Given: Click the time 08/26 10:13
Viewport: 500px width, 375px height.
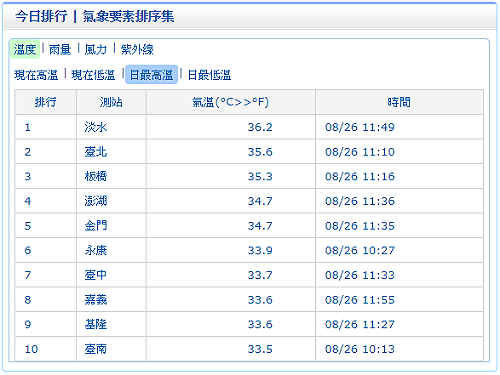Looking at the screenshot, I should [x=360, y=349].
